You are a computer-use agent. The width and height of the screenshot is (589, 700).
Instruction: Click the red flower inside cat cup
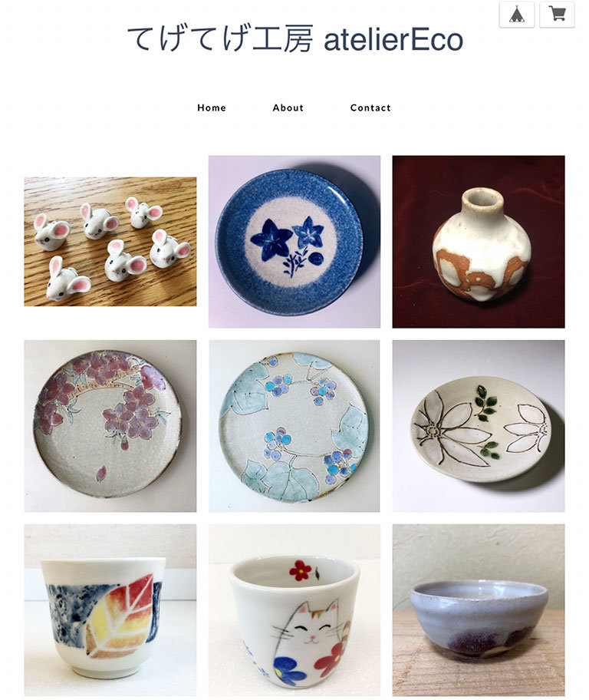click(301, 570)
